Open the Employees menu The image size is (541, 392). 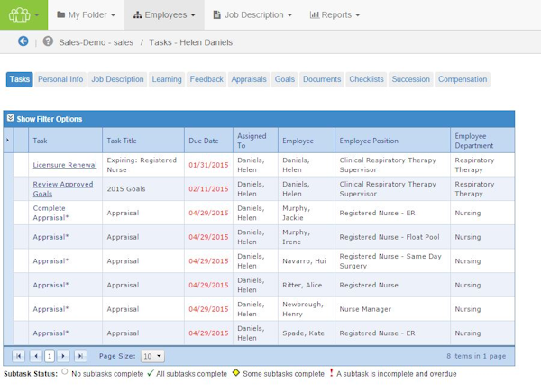(164, 14)
